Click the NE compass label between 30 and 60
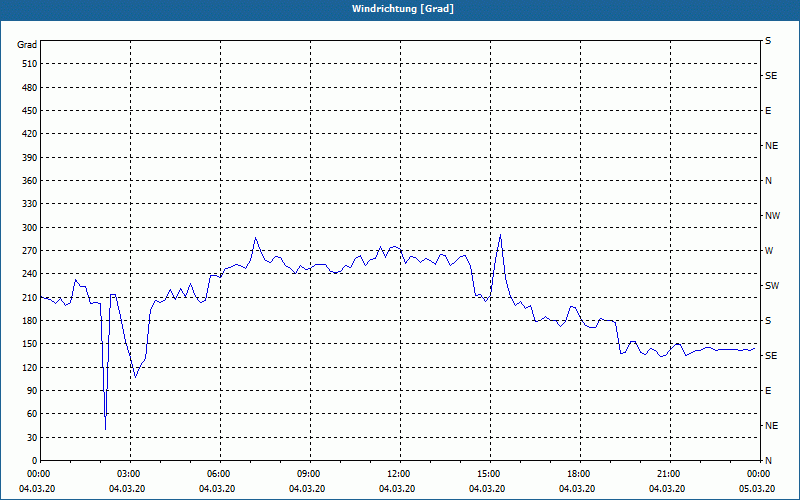Screen dimensions: 800x500 (x=771, y=426)
